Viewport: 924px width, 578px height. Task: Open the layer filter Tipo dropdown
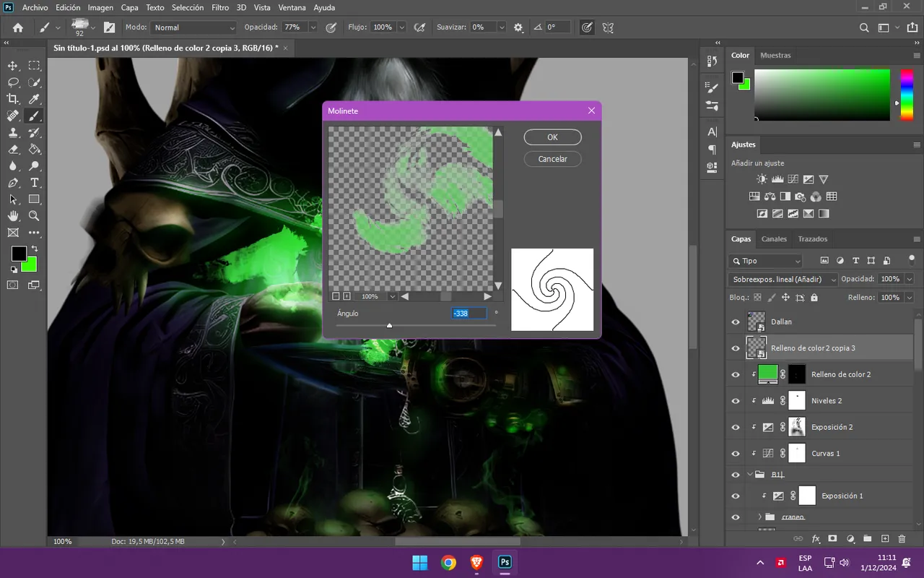[766, 261]
